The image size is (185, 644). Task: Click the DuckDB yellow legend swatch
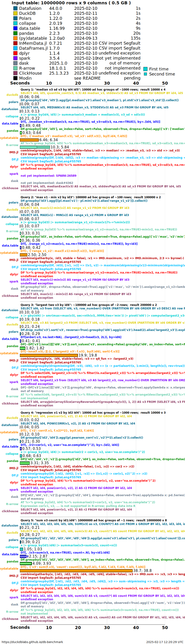[15, 13]
